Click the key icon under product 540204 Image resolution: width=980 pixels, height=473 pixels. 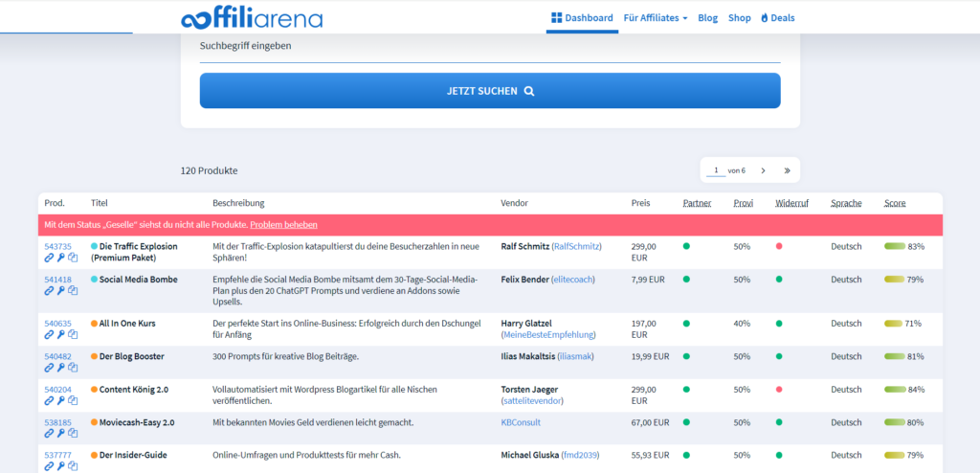point(60,400)
